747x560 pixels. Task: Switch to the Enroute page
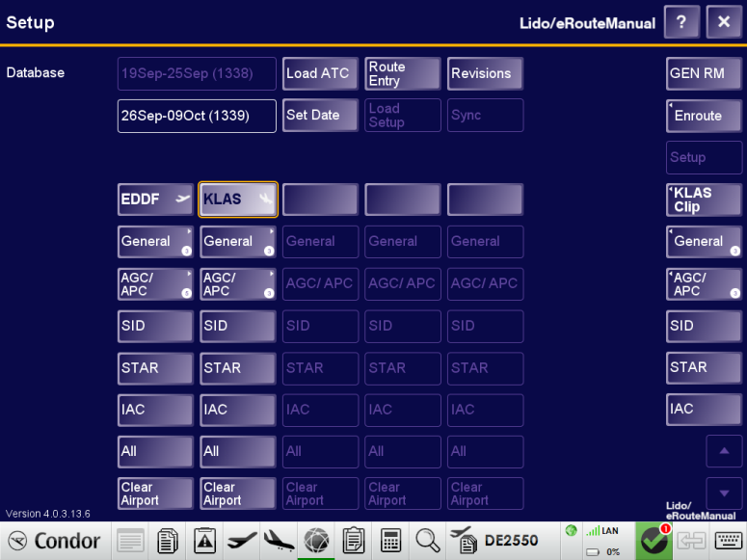coord(704,116)
